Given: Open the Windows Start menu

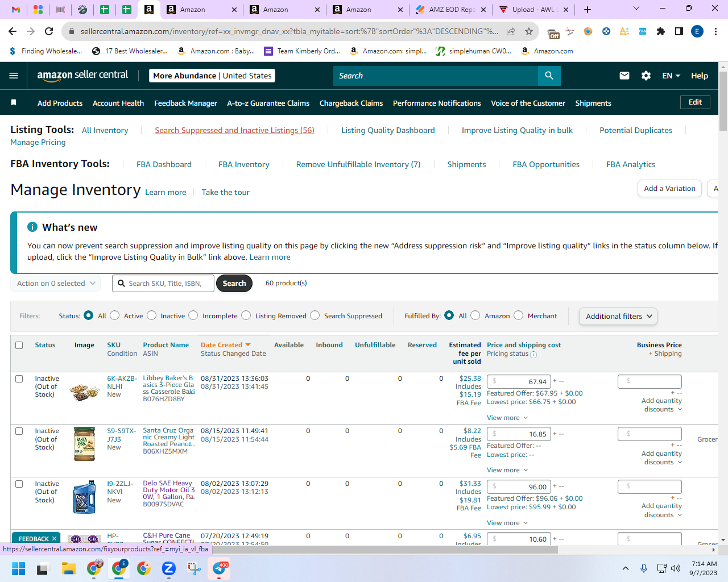Looking at the screenshot, I should [19, 568].
